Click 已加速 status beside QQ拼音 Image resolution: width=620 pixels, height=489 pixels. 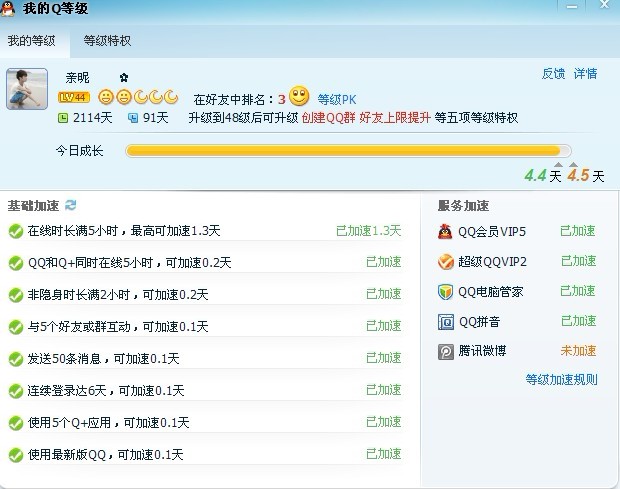point(578,321)
